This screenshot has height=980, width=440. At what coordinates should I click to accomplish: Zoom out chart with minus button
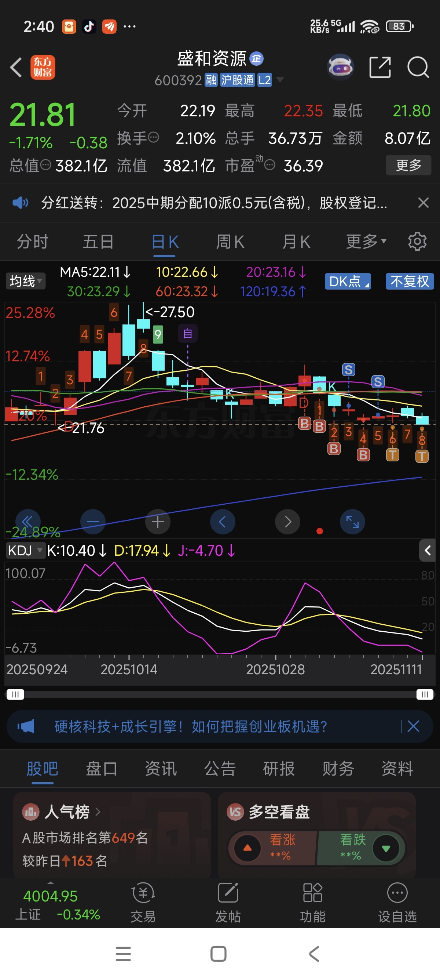[x=93, y=522]
